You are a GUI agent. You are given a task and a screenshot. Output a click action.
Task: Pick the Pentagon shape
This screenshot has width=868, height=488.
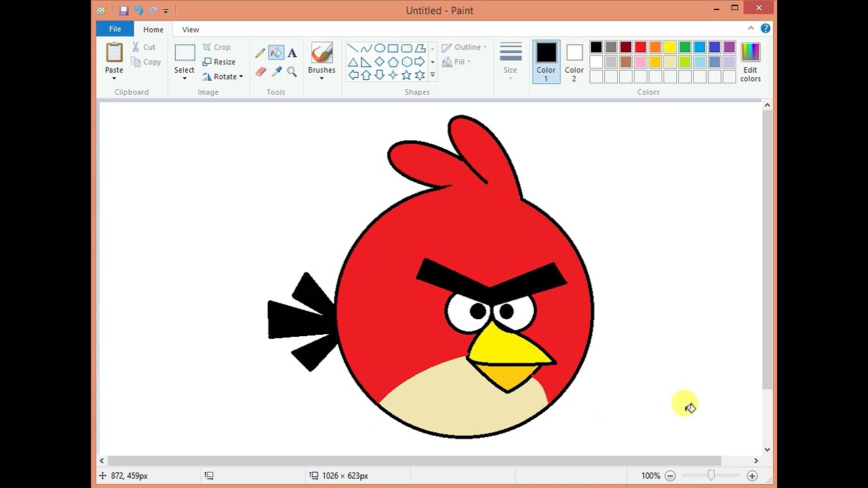pos(393,62)
